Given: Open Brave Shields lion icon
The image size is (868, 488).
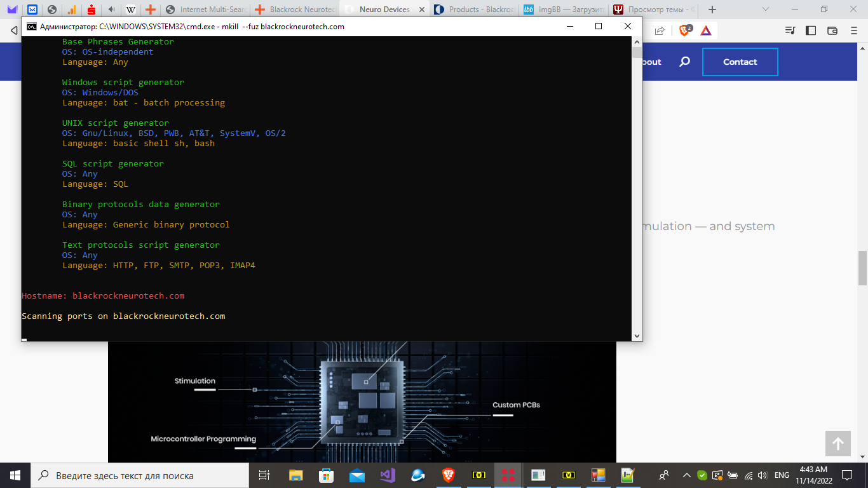Looking at the screenshot, I should click(686, 30).
